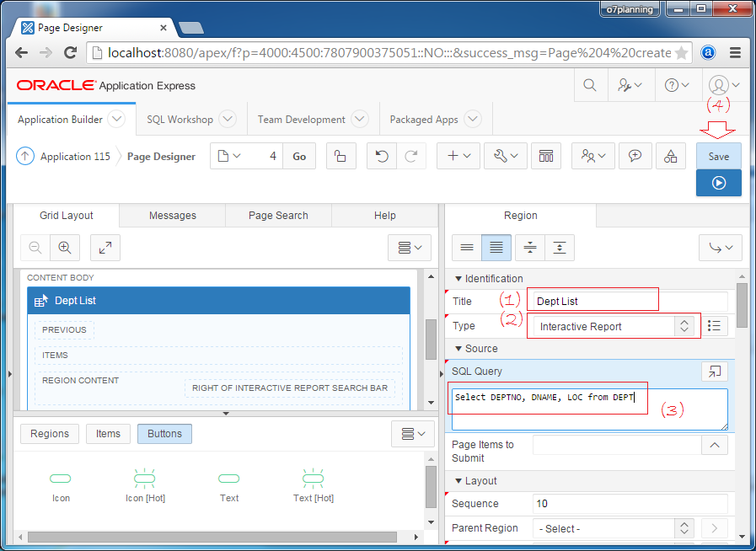Open Type quick pick list button
This screenshot has height=551, width=756.
pyautogui.click(x=714, y=326)
